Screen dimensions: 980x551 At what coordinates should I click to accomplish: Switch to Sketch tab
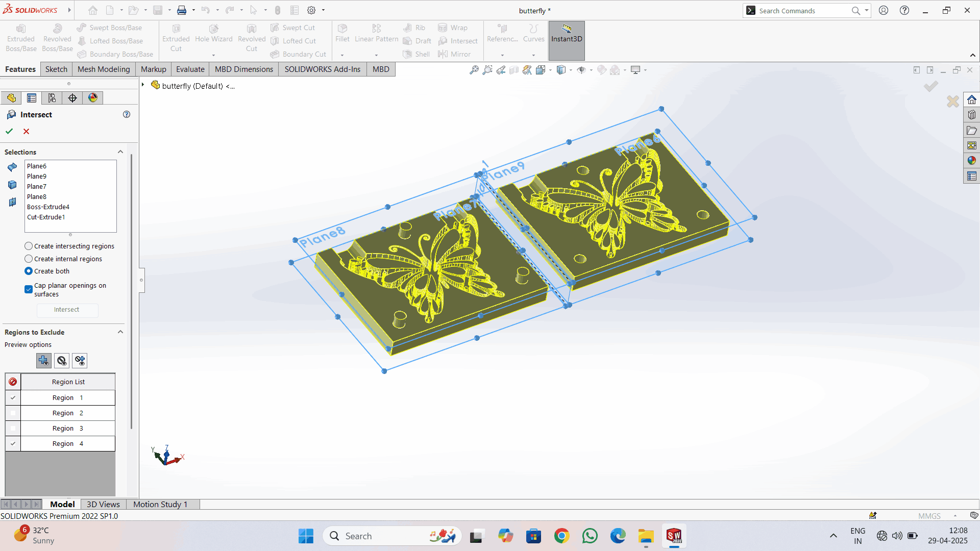(x=56, y=69)
